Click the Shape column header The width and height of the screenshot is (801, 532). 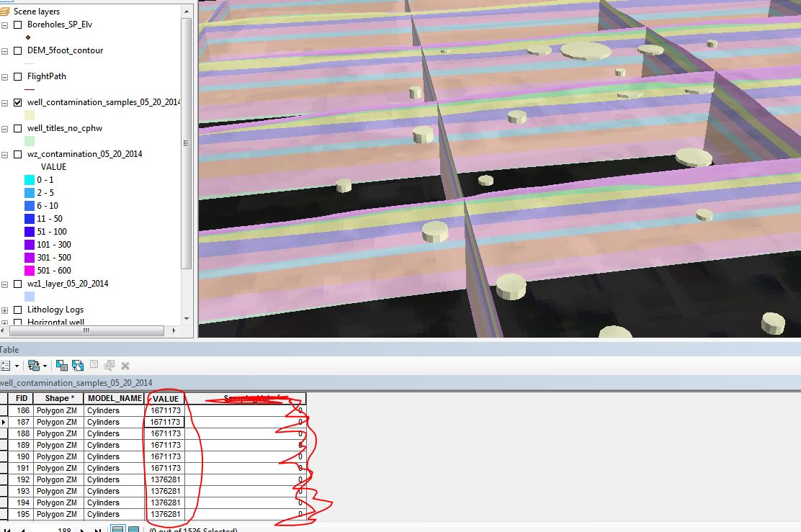pyautogui.click(x=59, y=398)
